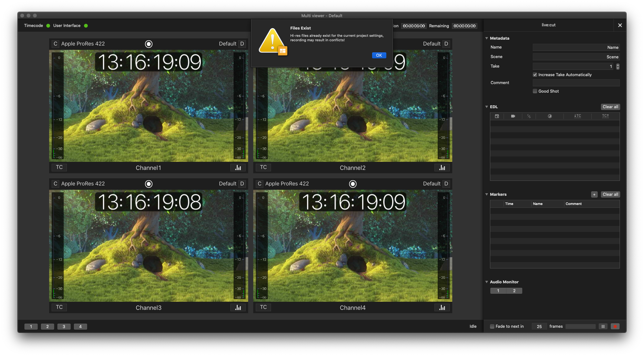Click the C codec button on Channel1
This screenshot has width=644, height=356.
55,44
